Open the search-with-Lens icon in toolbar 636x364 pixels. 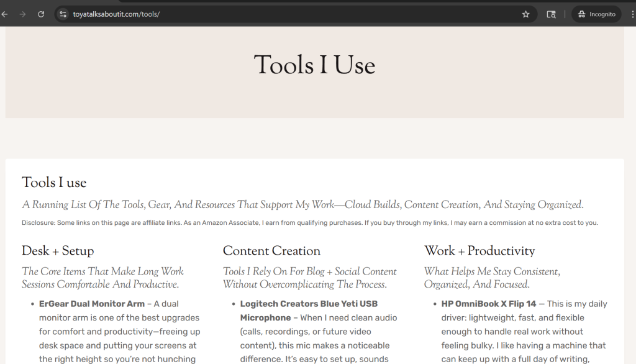[x=551, y=14]
